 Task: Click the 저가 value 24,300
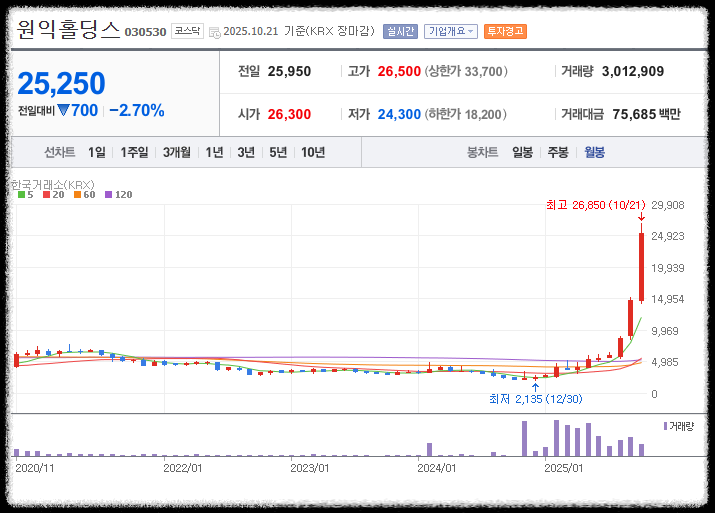click(x=399, y=114)
